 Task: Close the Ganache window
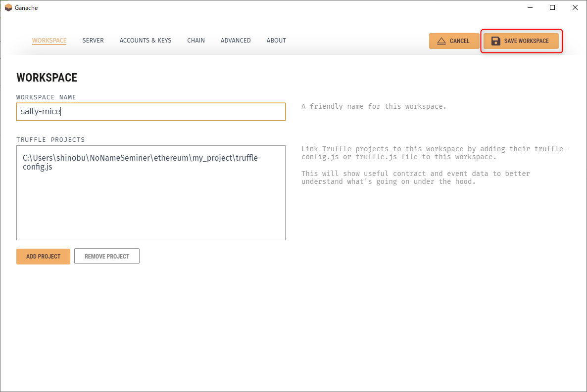(575, 8)
